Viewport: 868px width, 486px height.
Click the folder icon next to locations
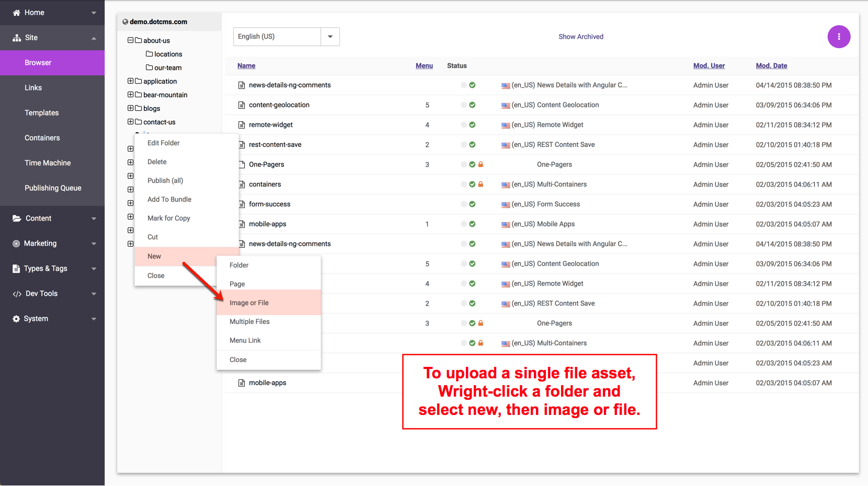pyautogui.click(x=150, y=54)
